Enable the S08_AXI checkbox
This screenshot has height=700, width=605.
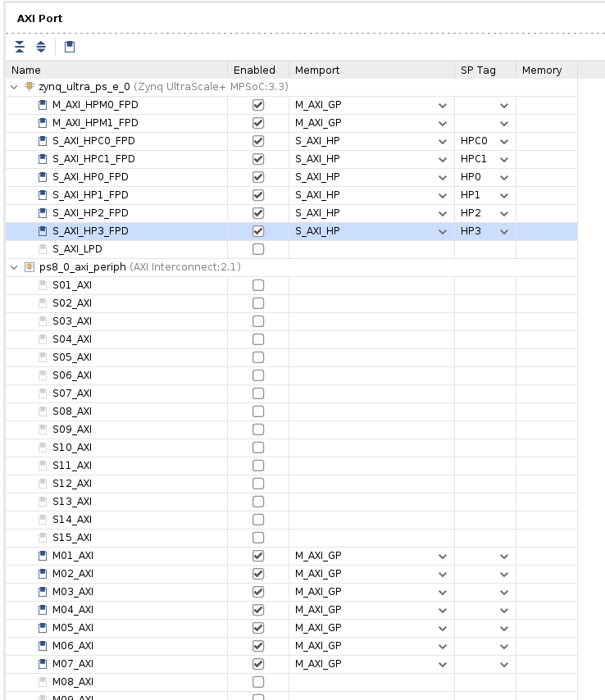258,411
